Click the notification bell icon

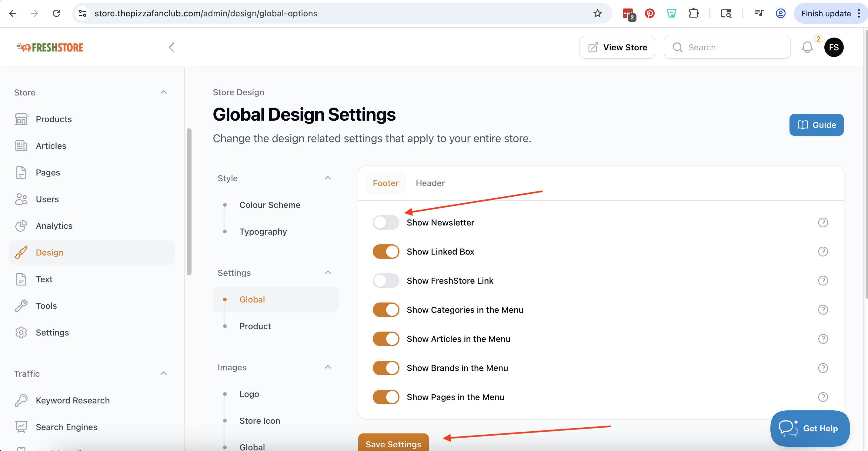(x=807, y=47)
